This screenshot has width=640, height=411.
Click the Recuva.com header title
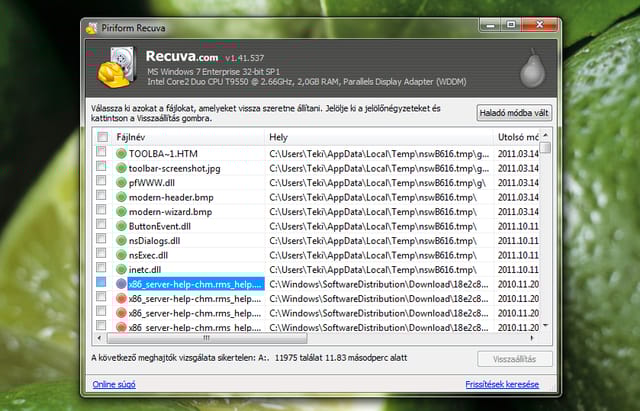coord(182,56)
